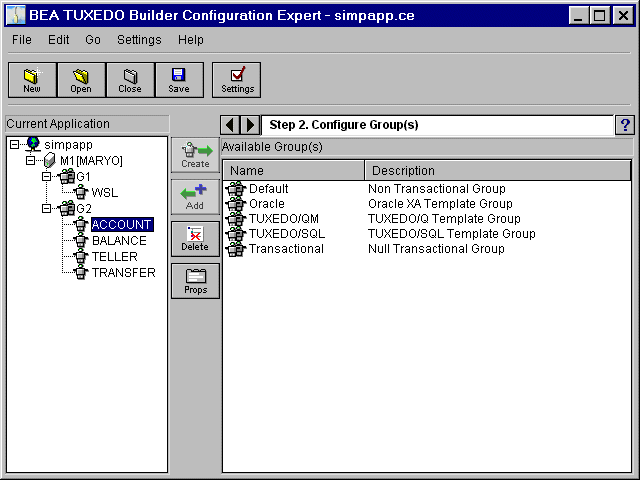Select TRANSFER in the application tree

pyautogui.click(x=124, y=272)
